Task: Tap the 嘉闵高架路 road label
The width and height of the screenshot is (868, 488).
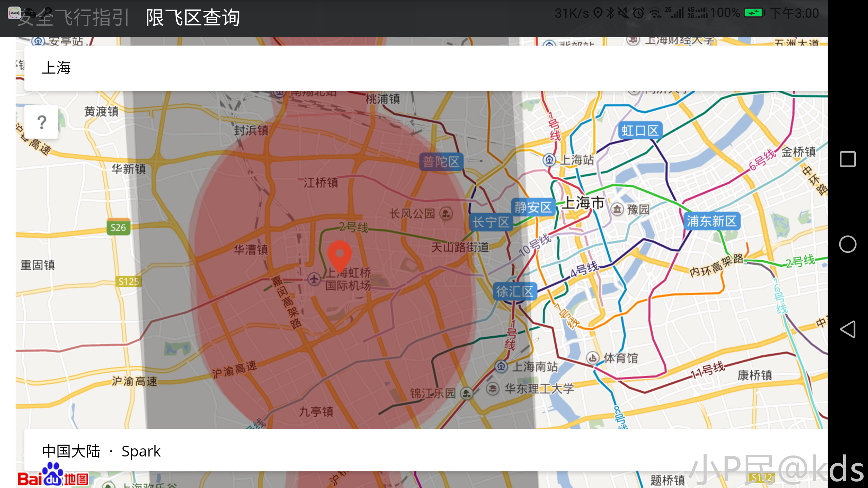Action: point(286,302)
